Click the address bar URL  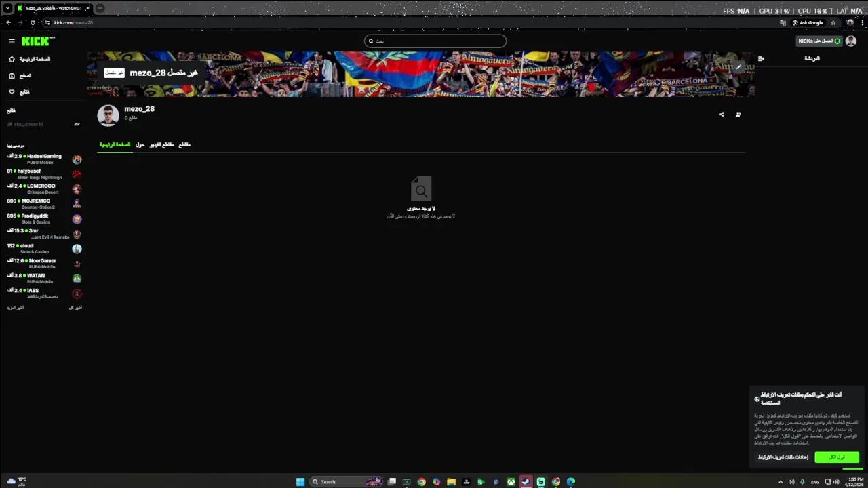click(x=73, y=23)
